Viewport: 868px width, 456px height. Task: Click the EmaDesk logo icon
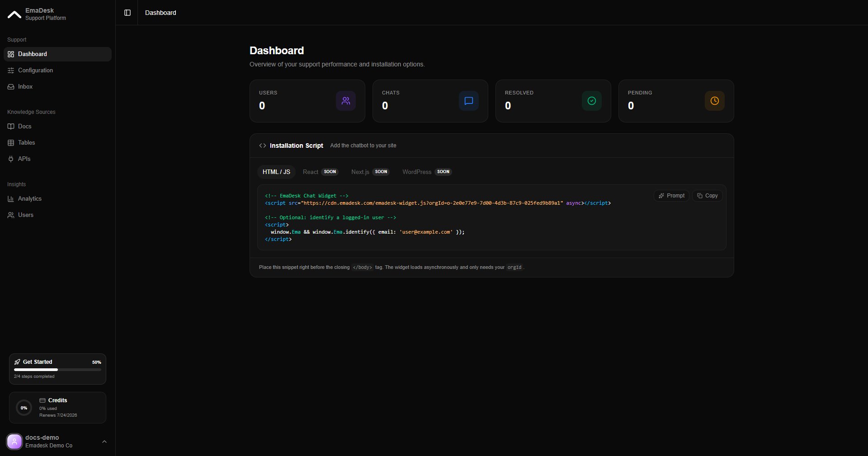point(14,14)
